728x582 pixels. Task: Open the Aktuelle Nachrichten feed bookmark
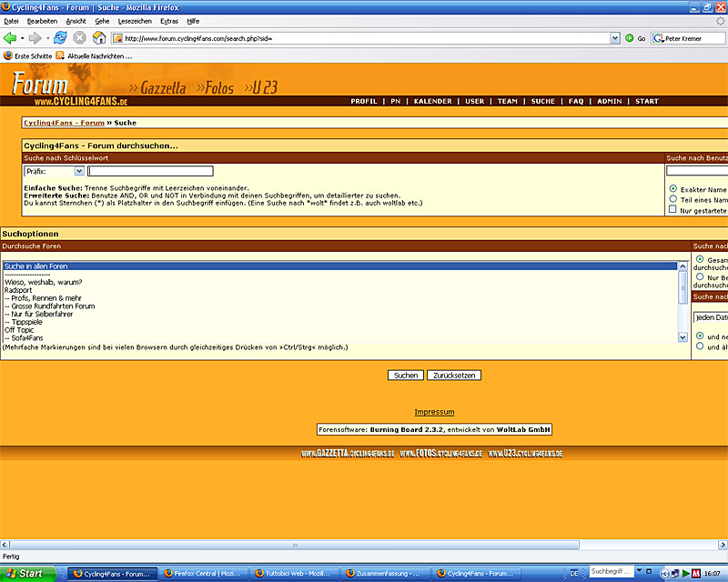pos(93,55)
